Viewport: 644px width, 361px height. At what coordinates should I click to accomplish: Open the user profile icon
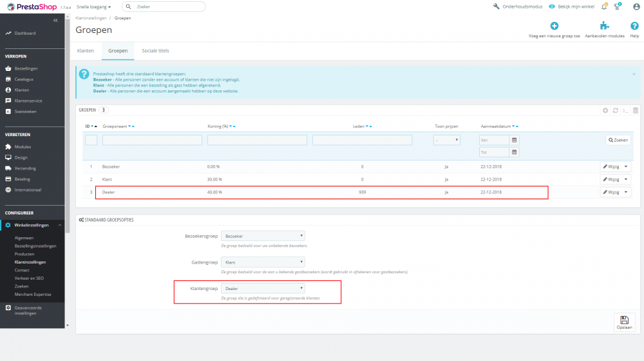(x=636, y=6)
